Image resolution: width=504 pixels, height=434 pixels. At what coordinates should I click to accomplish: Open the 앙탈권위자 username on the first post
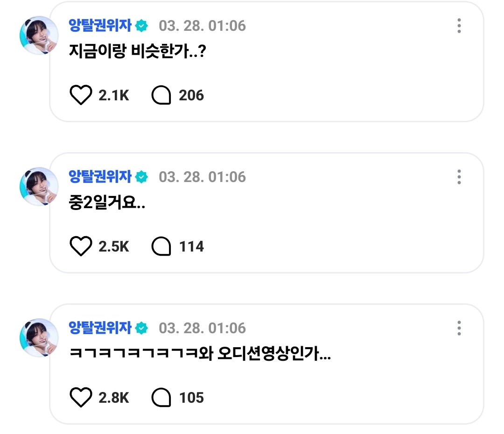click(x=100, y=25)
